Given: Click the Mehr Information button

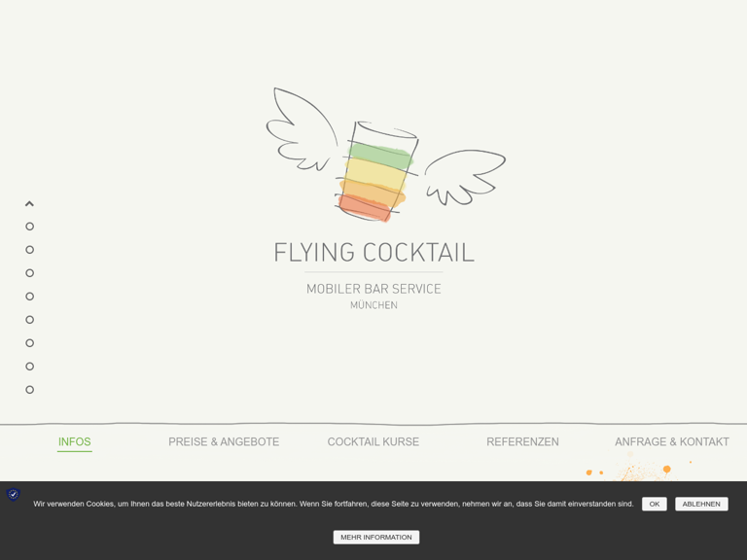Looking at the screenshot, I should click(376, 537).
